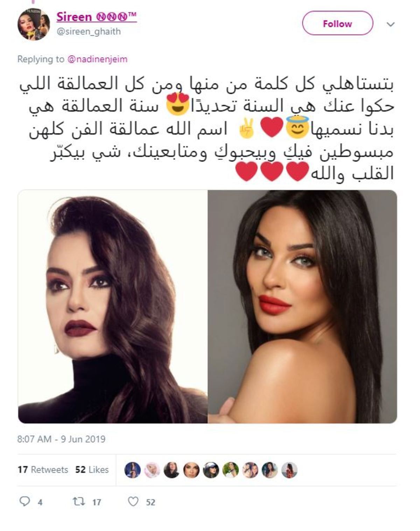
Task: Open the 8:07 AM 9 Jun 2019 timestamp
Action: pyautogui.click(x=61, y=439)
